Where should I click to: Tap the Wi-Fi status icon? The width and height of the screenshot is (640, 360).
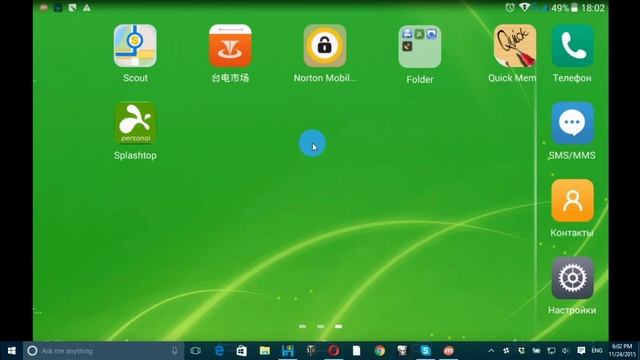coord(524,7)
